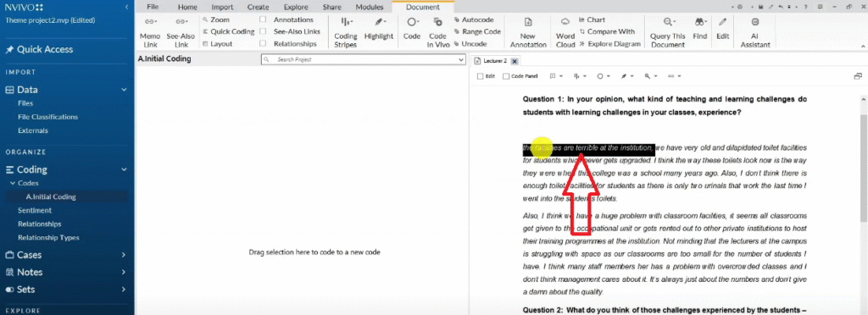The height and width of the screenshot is (315, 868).
Task: Enable the Annotations checkbox
Action: [263, 19]
